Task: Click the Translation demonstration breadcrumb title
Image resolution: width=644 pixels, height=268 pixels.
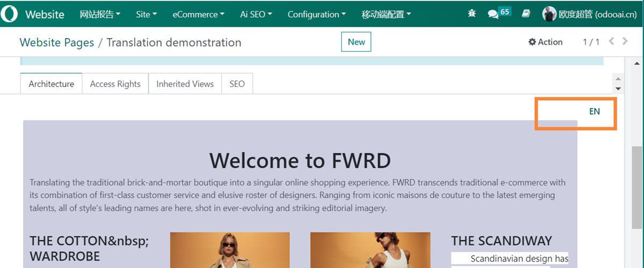Action: [x=174, y=42]
